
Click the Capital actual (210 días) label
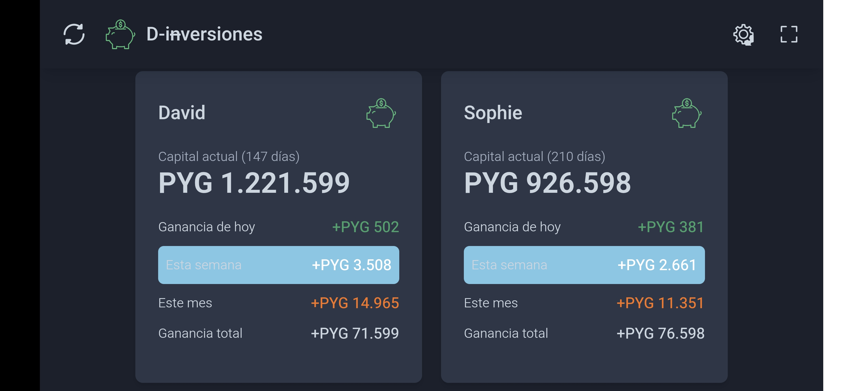tap(534, 156)
